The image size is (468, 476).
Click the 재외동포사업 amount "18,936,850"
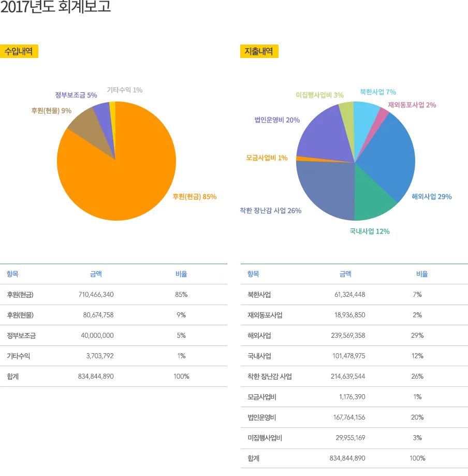pos(349,315)
